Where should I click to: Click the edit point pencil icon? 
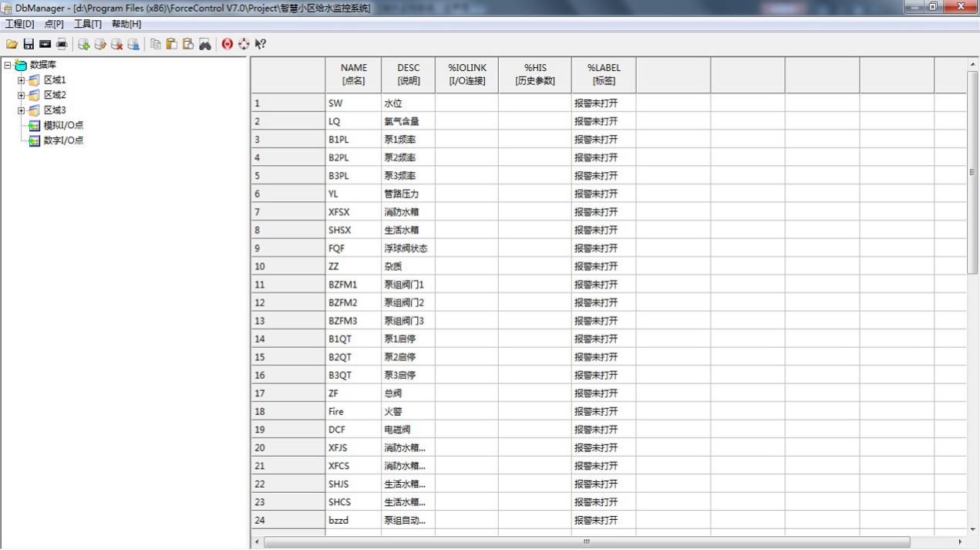(100, 45)
